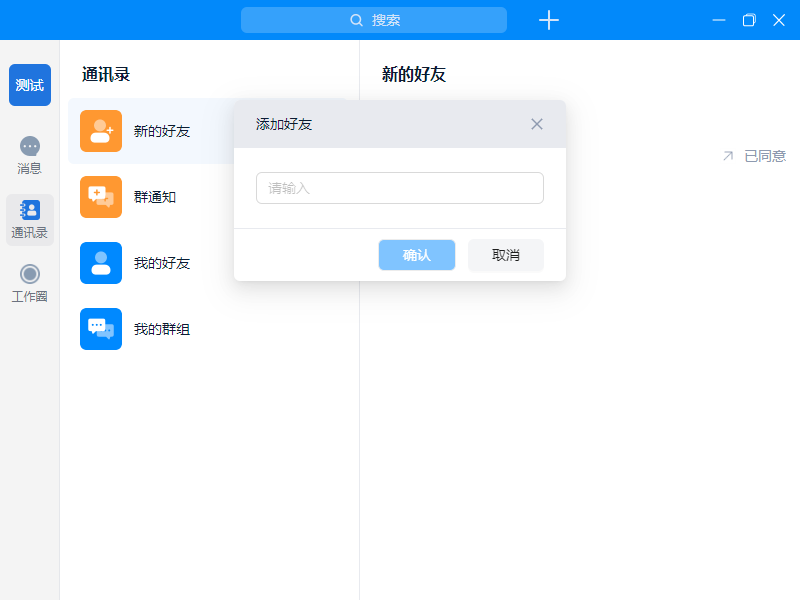Focus the 请输入 input field
This screenshot has height=600, width=800.
click(x=399, y=188)
